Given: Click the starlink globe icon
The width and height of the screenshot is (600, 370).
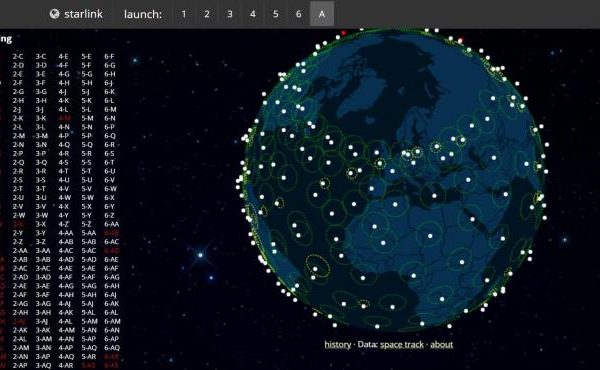Looking at the screenshot, I should point(55,14).
